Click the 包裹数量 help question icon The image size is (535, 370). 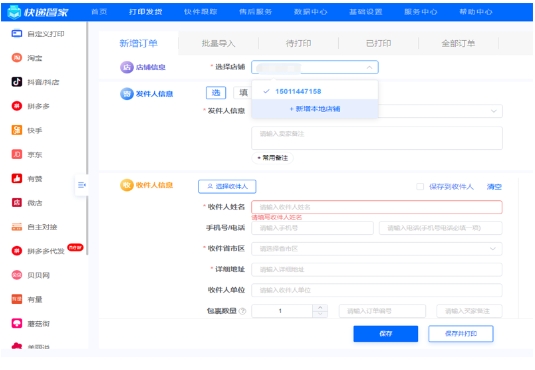pyautogui.click(x=242, y=311)
